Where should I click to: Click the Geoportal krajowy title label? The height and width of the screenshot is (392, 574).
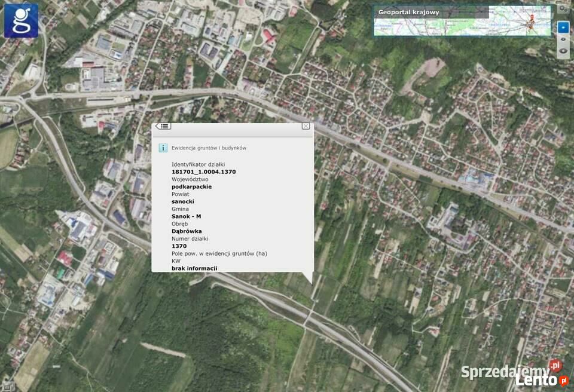click(408, 12)
